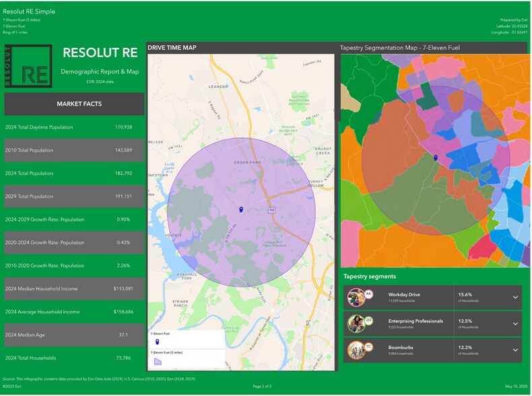Click the Page 3 of 3 footer text
The image size is (532, 396).
(262, 386)
